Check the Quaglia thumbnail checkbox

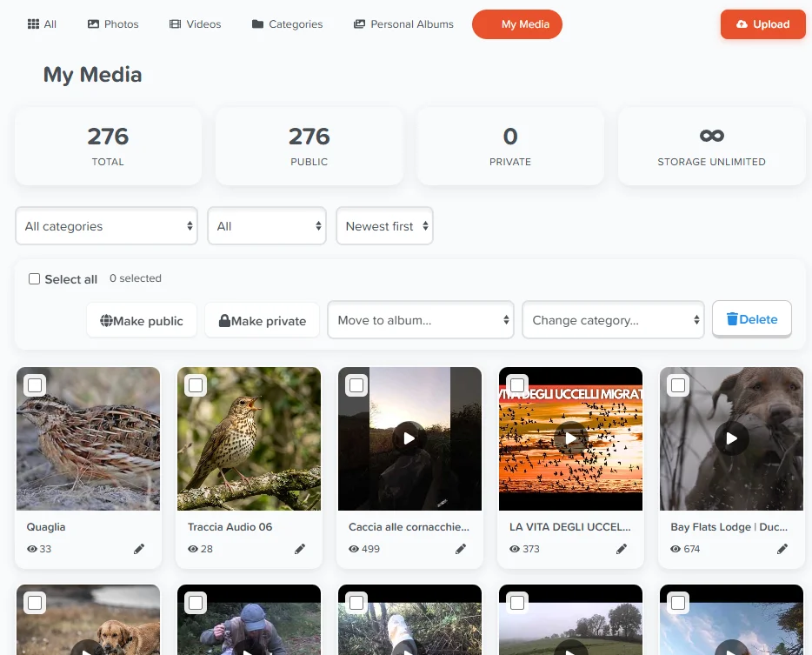pos(36,385)
